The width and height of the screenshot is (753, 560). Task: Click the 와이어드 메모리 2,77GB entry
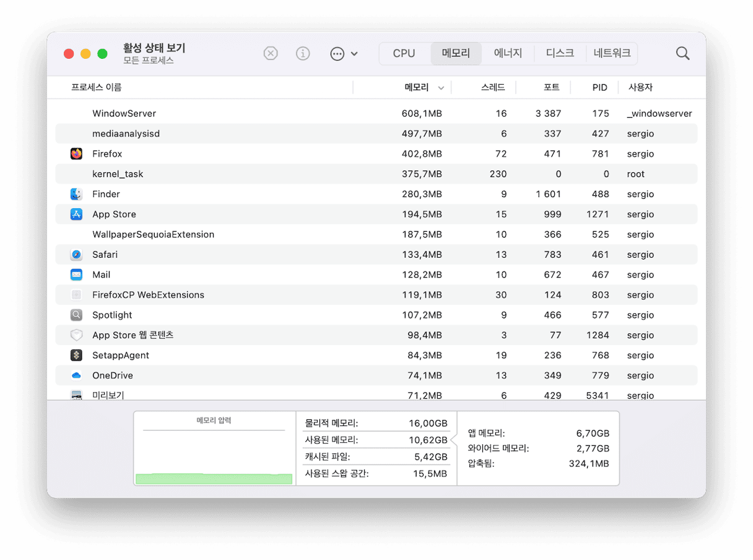539,448
